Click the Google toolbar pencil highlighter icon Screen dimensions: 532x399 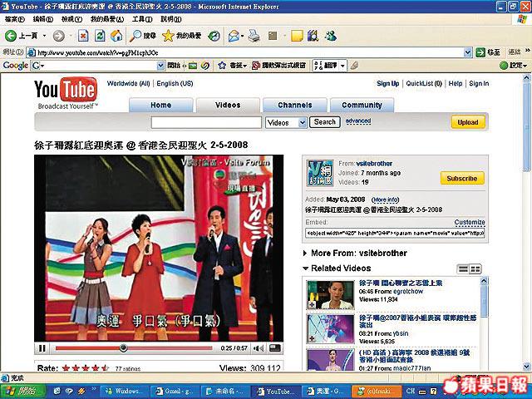pyautogui.click(x=354, y=65)
